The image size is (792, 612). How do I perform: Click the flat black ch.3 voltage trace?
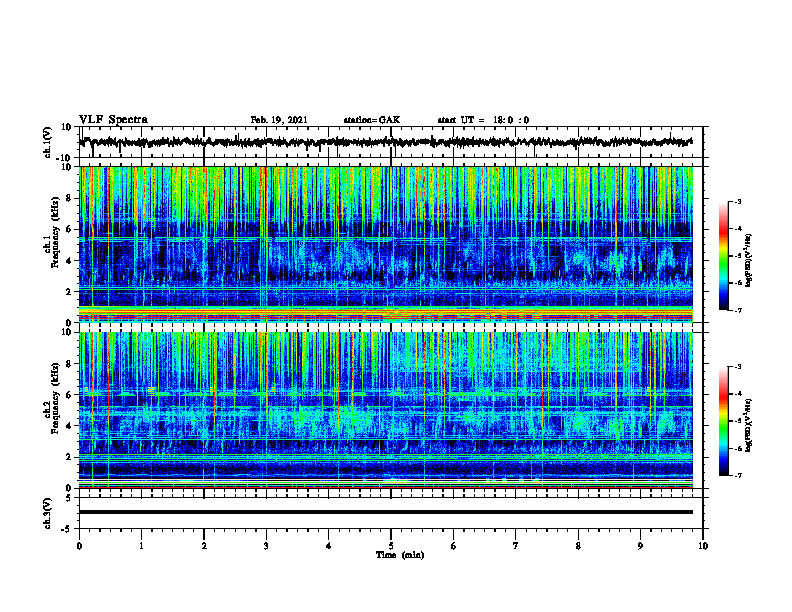385,512
